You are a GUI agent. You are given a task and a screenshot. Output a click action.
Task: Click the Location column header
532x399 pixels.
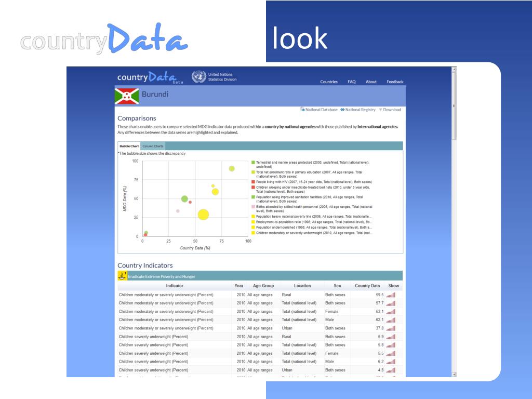click(302, 286)
